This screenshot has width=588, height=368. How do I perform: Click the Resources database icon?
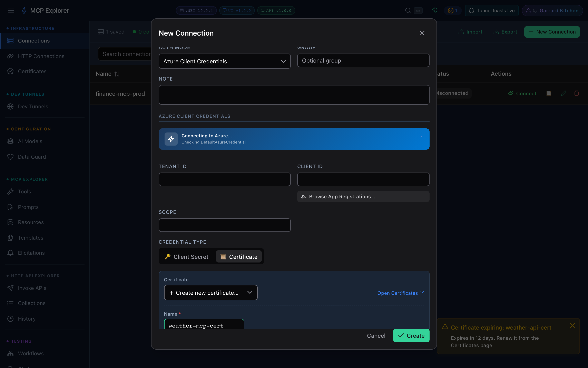10,222
